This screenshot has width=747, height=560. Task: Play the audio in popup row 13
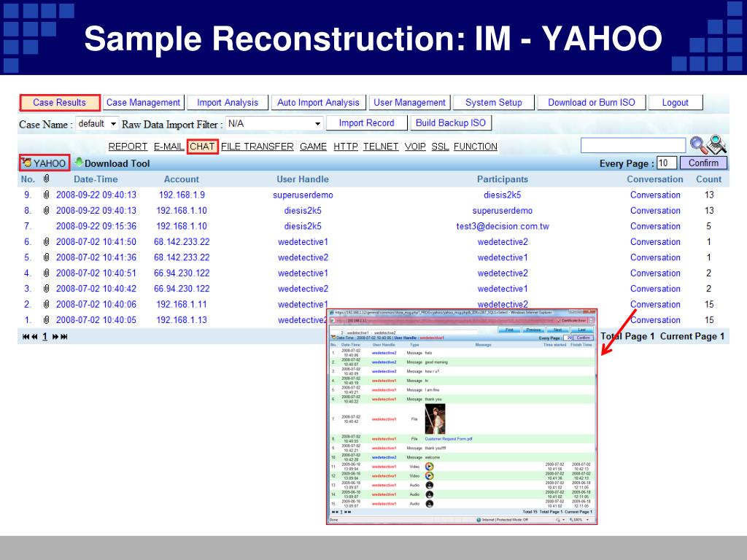(x=429, y=485)
